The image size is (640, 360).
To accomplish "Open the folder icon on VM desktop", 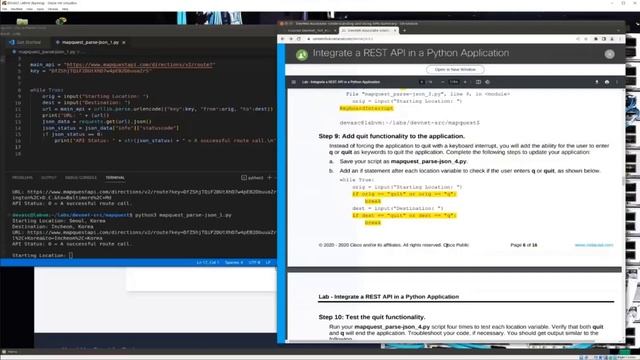I will [22, 21].
